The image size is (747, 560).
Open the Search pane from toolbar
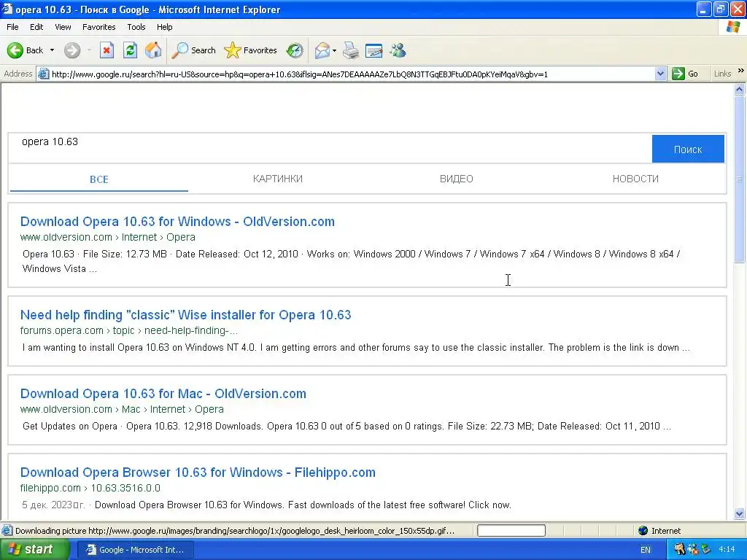tap(193, 50)
